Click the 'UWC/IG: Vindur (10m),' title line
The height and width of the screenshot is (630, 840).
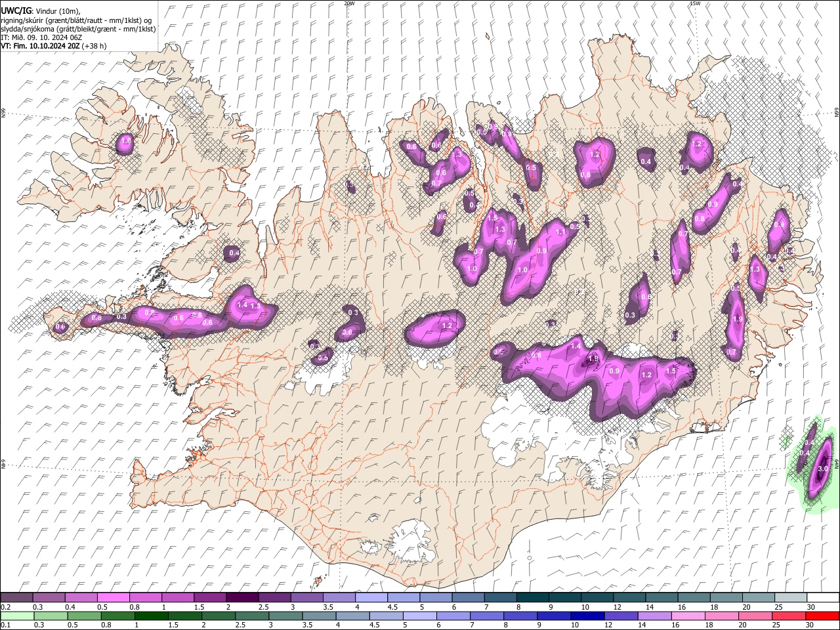pyautogui.click(x=40, y=10)
